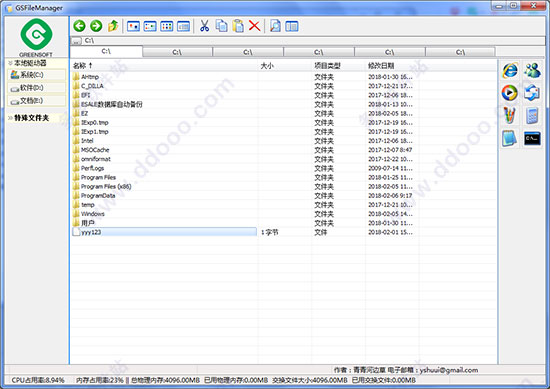550x389 pixels.
Task: Paste from clipboard
Action: 238,26
